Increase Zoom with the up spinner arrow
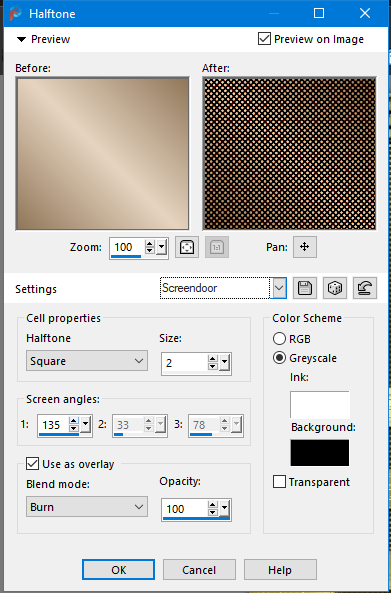Image resolution: width=391 pixels, height=593 pixels. tap(150, 243)
